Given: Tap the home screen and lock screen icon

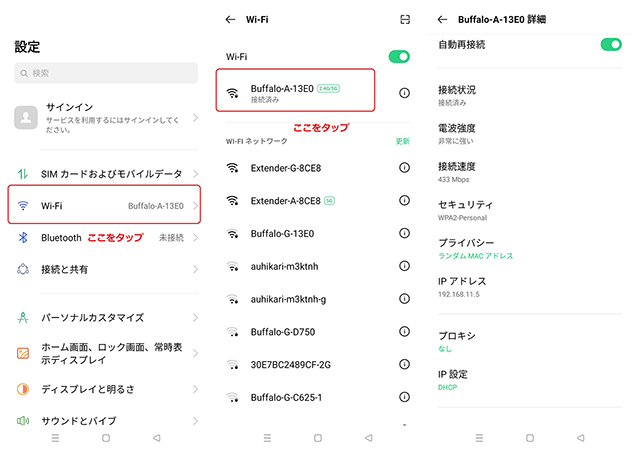Looking at the screenshot, I should 23,353.
